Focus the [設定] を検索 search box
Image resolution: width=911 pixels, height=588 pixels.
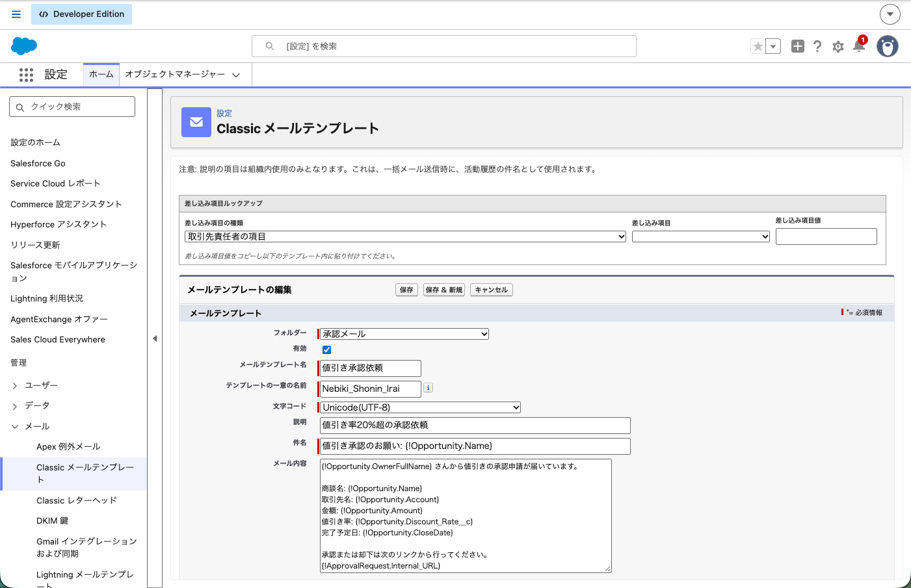(x=444, y=46)
